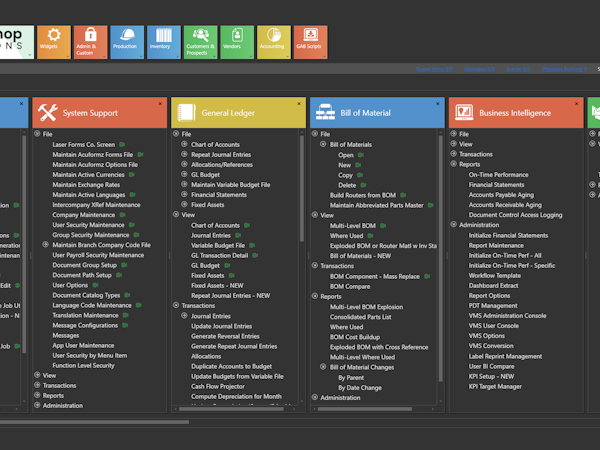Image resolution: width=600 pixels, height=450 pixels.
Task: Open the GAB Scripts tile
Action: coord(310,42)
